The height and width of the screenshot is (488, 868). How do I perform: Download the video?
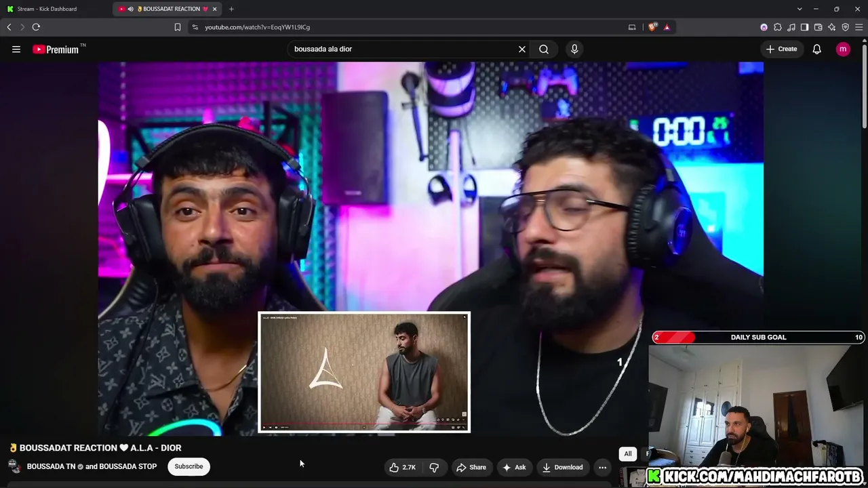(x=562, y=467)
